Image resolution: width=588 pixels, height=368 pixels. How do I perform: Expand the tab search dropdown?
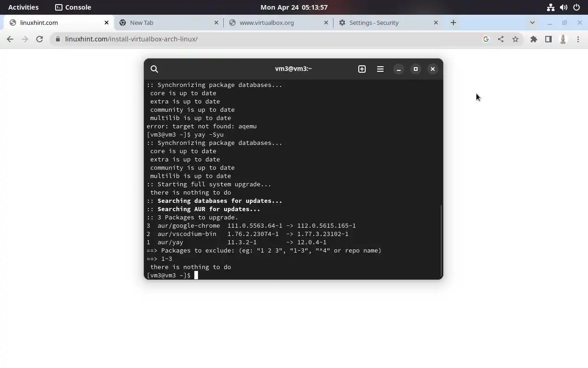pos(532,23)
